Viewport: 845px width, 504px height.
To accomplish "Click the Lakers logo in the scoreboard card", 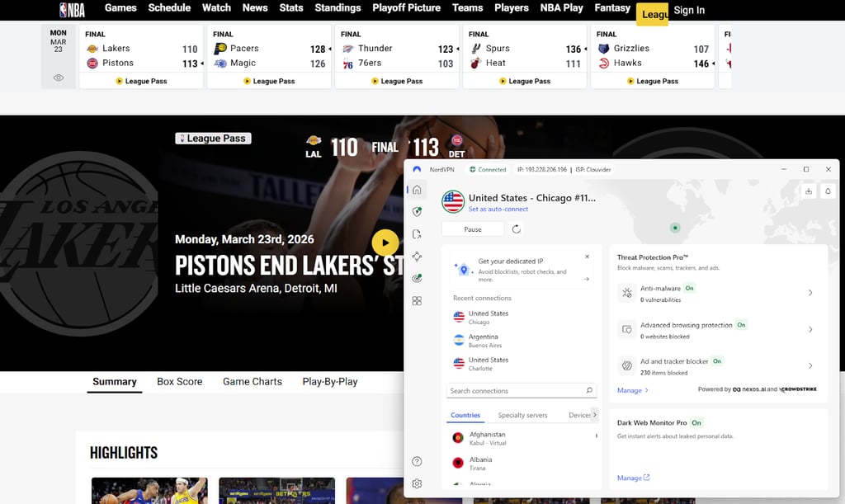I will point(92,49).
